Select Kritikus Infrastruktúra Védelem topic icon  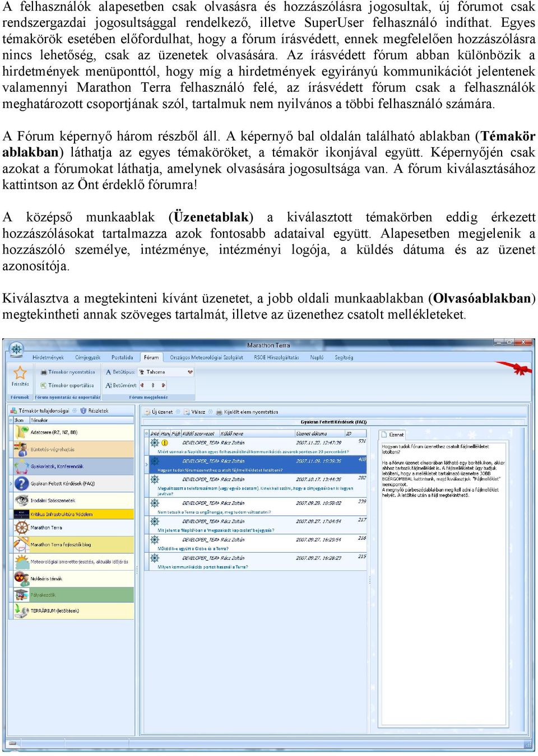pyautogui.click(x=21, y=514)
